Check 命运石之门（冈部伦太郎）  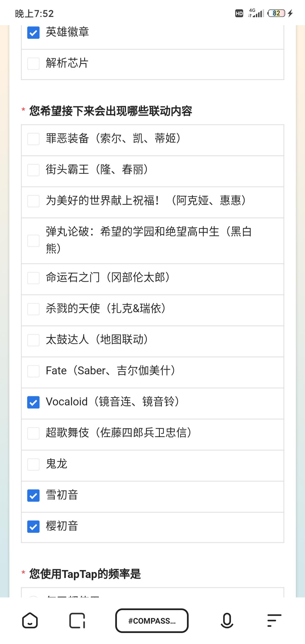(33, 278)
